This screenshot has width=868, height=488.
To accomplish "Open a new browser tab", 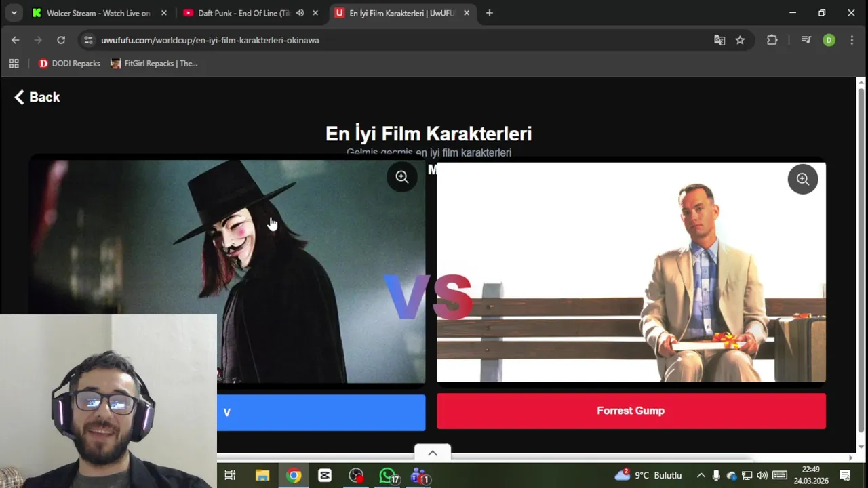I will point(490,13).
